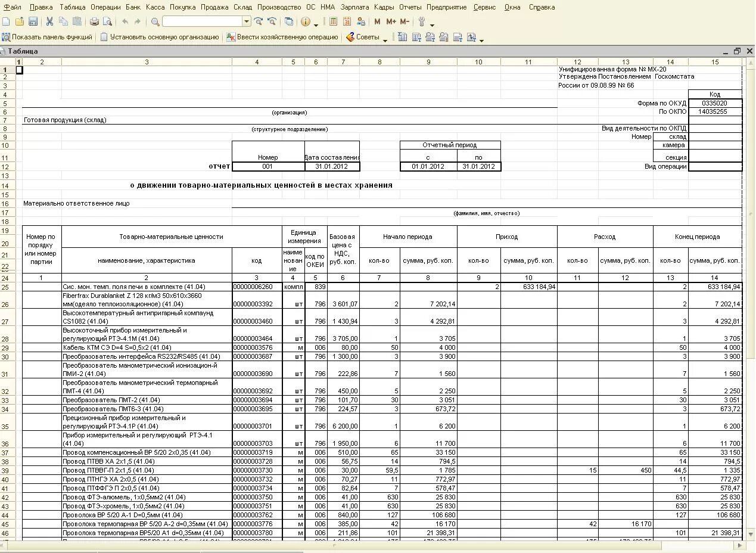
Task: Click the M+ memory add button
Action: point(391,21)
